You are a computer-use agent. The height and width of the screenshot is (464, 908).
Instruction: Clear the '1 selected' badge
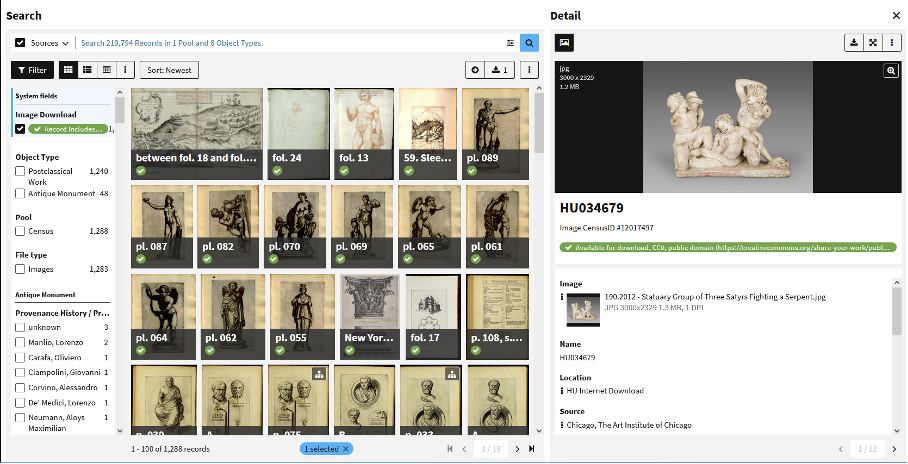click(x=345, y=449)
